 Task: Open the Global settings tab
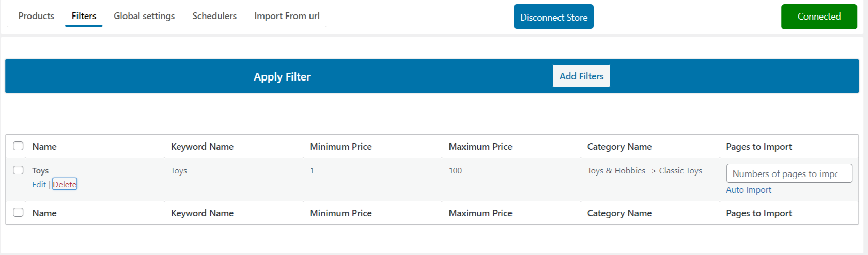point(144,16)
